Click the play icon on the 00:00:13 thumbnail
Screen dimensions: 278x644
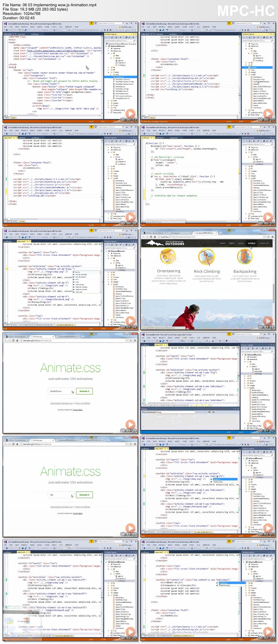pyautogui.click(x=131, y=114)
